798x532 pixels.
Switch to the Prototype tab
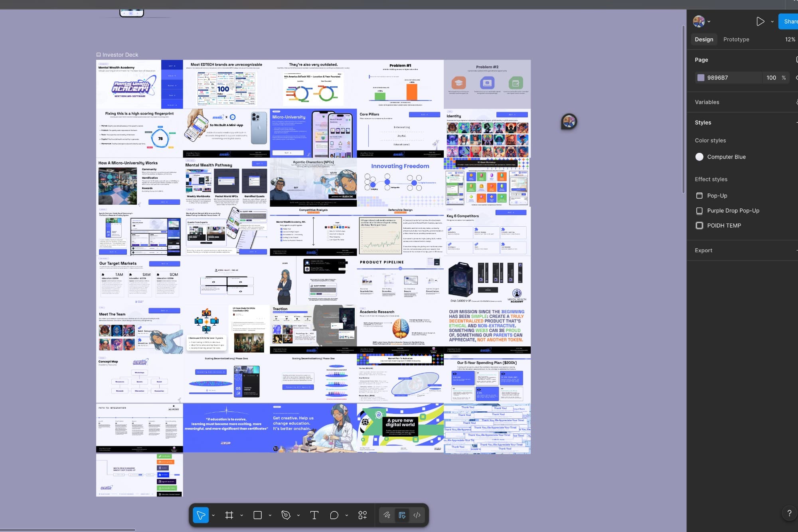[x=736, y=39]
